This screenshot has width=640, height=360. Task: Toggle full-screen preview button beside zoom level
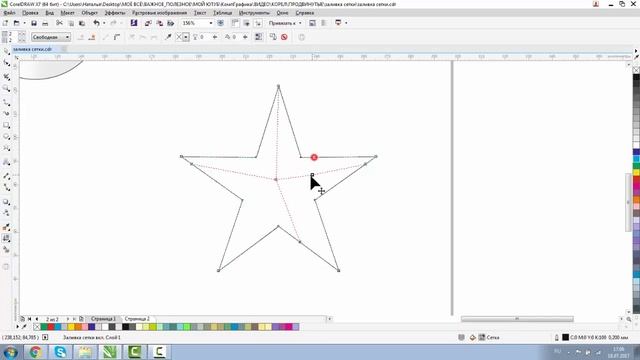[x=220, y=23]
